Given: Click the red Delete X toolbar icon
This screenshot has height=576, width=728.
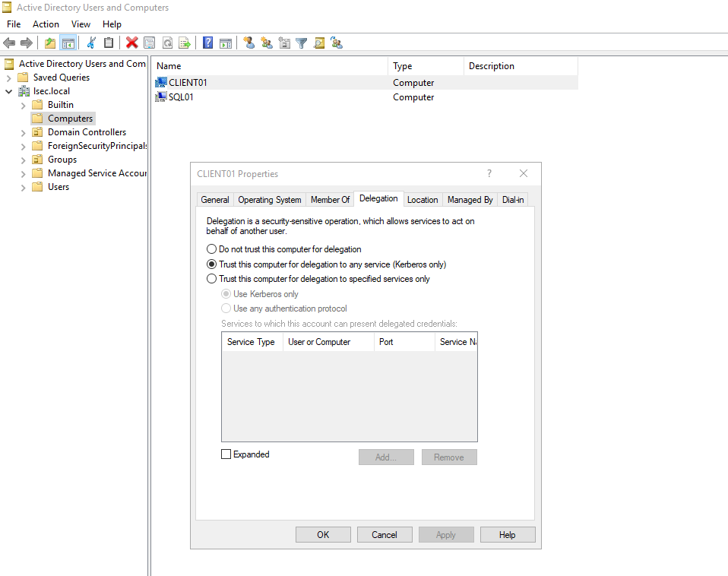Looking at the screenshot, I should click(131, 43).
